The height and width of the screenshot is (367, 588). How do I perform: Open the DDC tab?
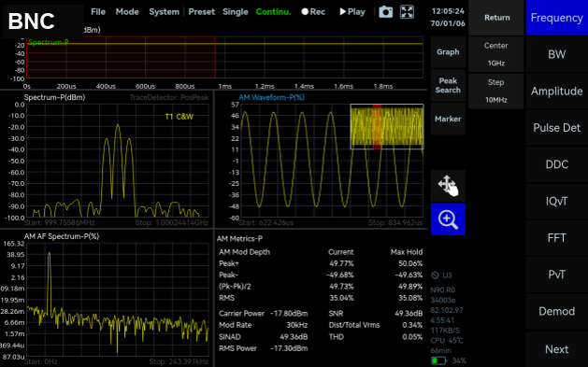557,164
